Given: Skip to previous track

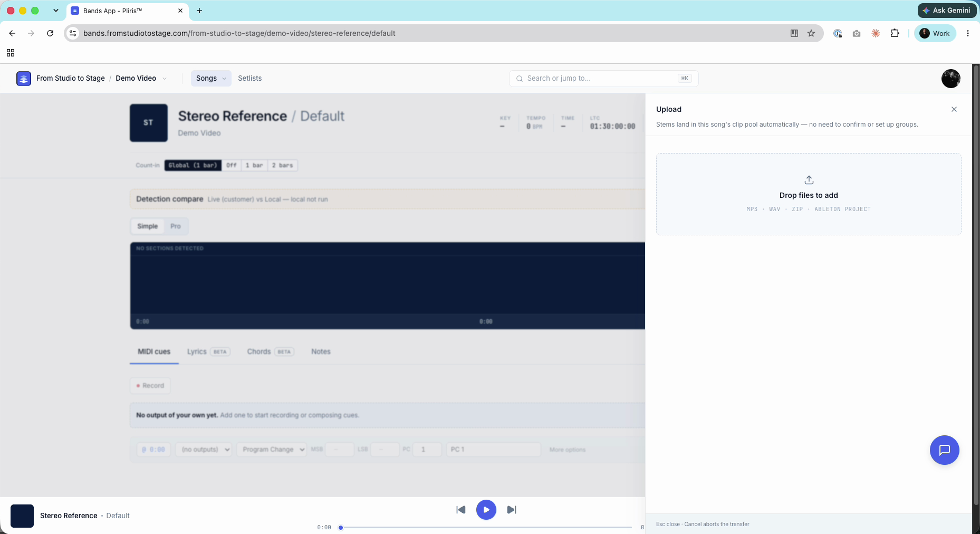Looking at the screenshot, I should 460,510.
